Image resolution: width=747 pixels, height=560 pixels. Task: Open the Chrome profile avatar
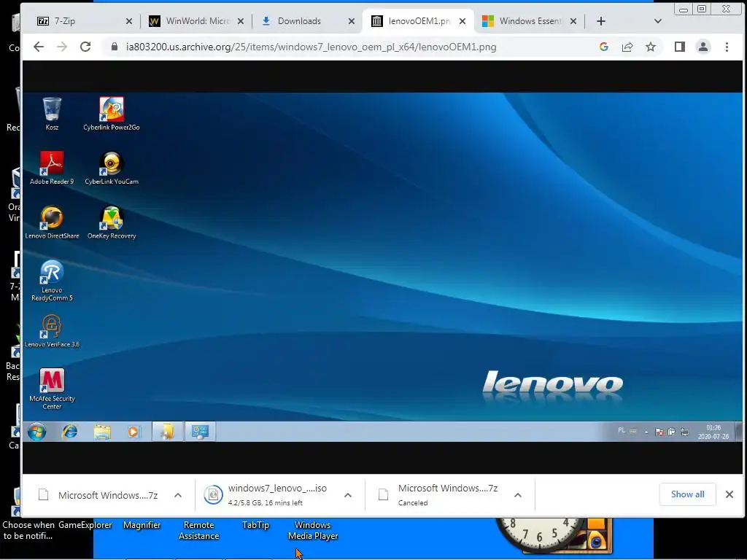pos(703,47)
